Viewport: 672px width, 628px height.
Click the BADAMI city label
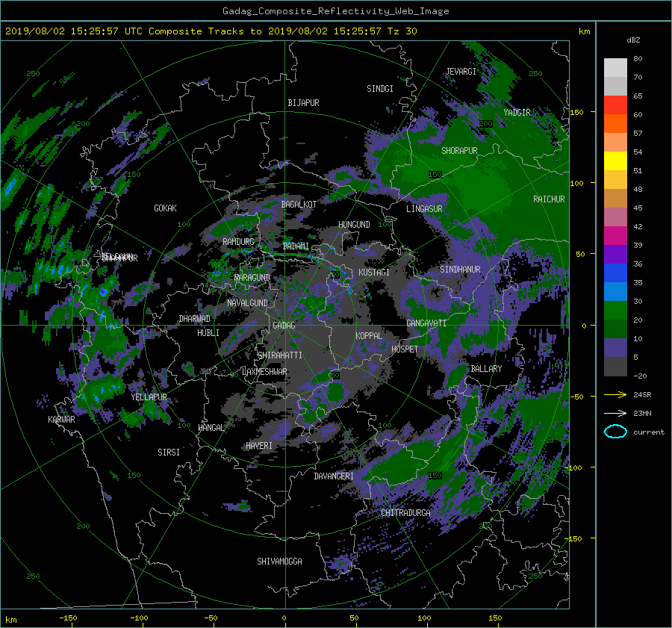(x=296, y=246)
